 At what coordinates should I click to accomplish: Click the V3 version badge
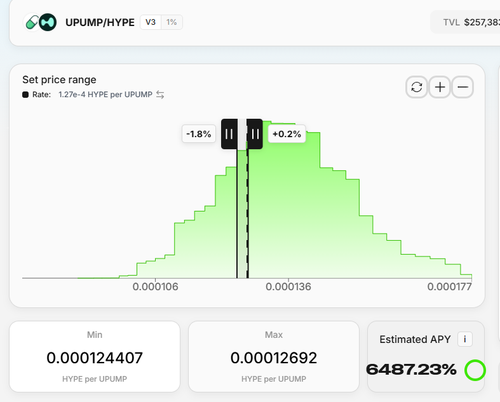click(x=151, y=22)
